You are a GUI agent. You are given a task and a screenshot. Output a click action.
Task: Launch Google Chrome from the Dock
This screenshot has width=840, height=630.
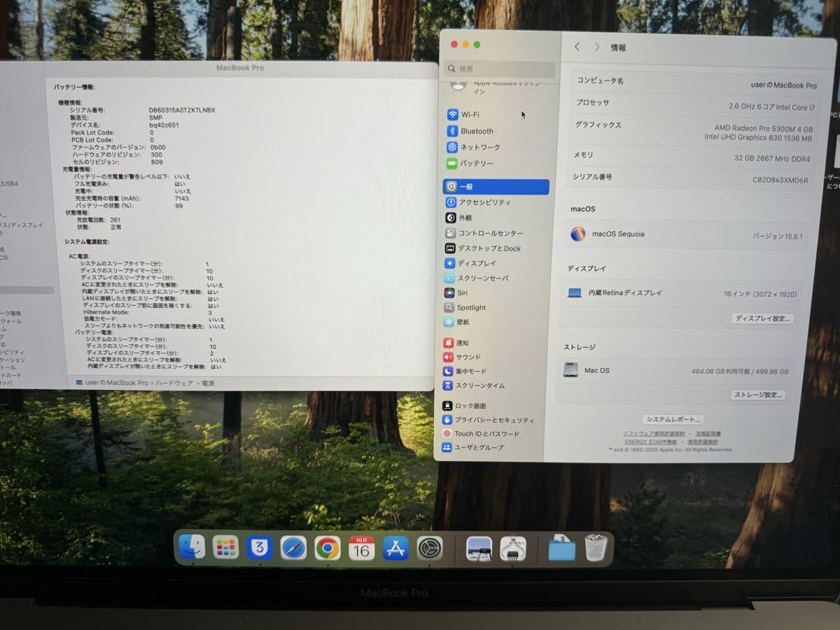click(328, 548)
